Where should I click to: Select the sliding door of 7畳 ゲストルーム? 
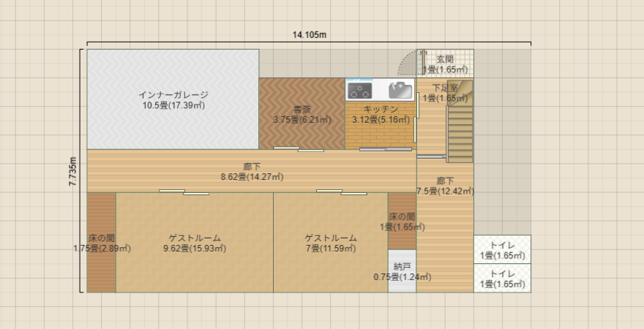click(342, 192)
